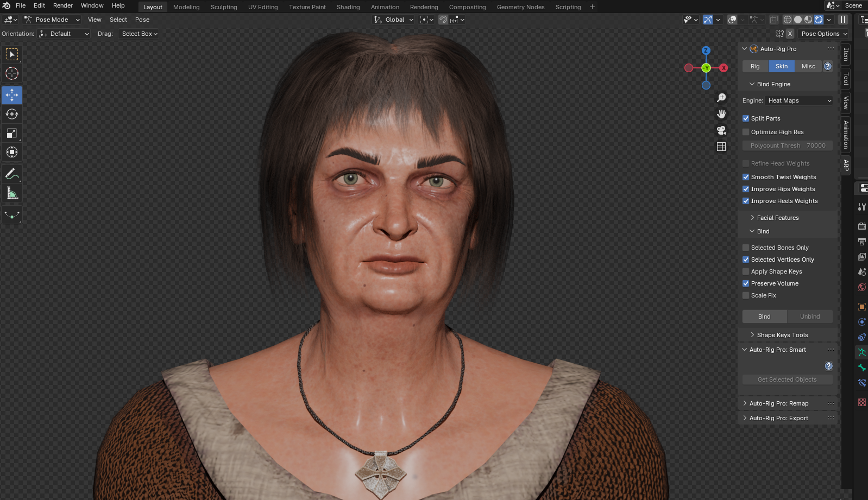The image size is (868, 500).
Task: Select the Move tool in toolbar
Action: tap(12, 95)
